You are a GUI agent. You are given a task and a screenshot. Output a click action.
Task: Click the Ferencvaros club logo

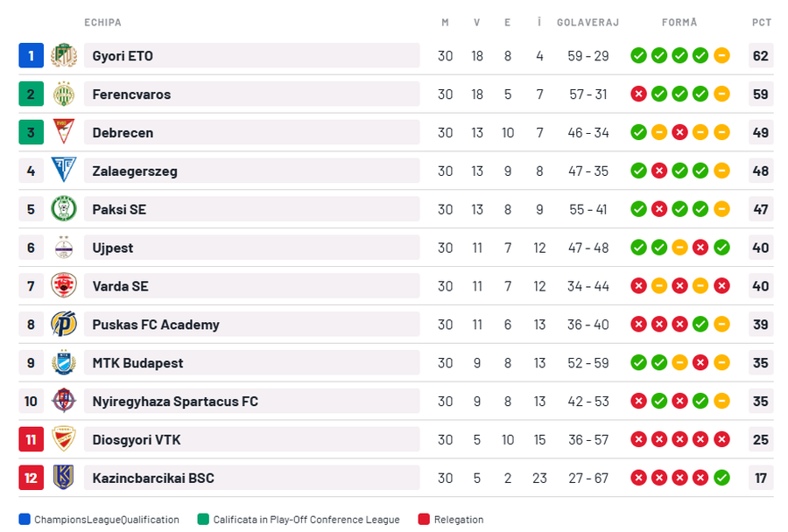click(x=63, y=94)
